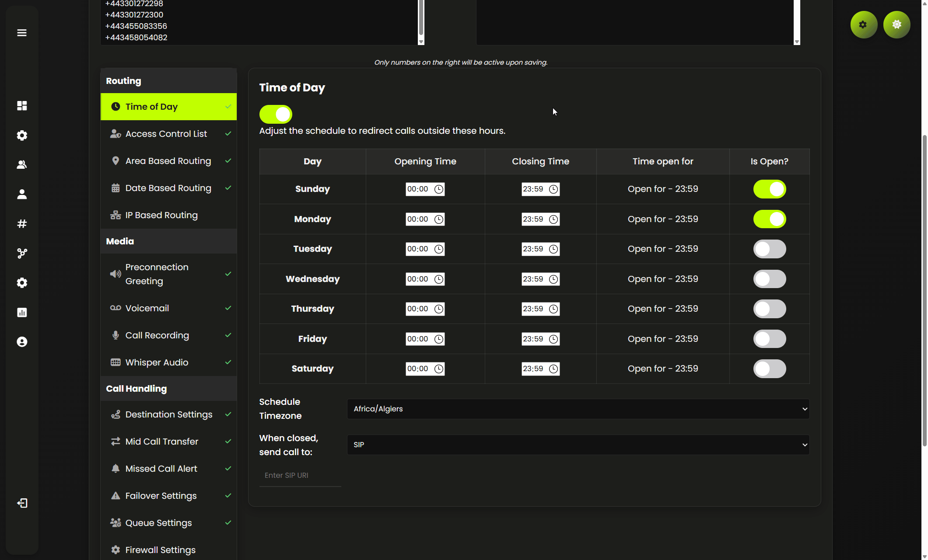Open Mid Call Transfer settings
Image resolution: width=928 pixels, height=560 pixels.
(x=168, y=442)
